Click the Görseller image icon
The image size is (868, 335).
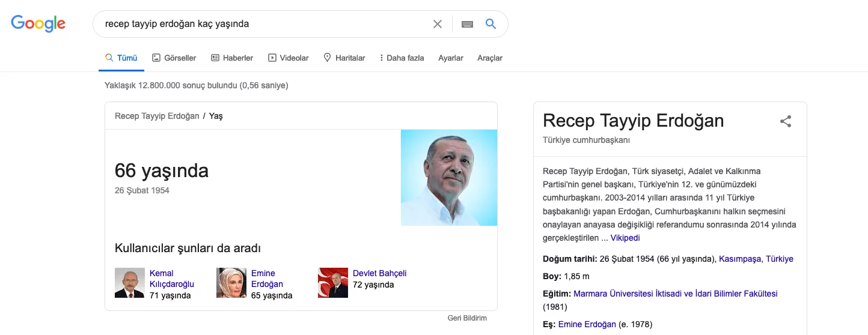[156, 58]
